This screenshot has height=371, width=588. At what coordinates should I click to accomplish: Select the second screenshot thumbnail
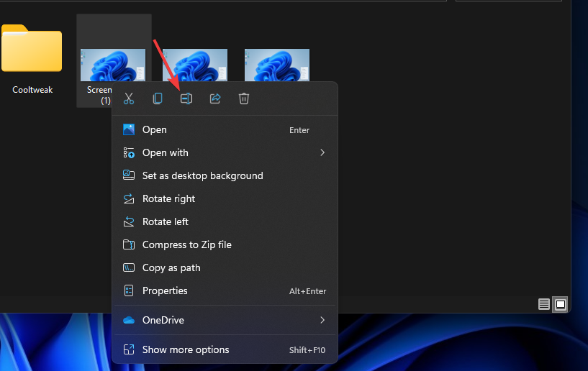(194, 64)
